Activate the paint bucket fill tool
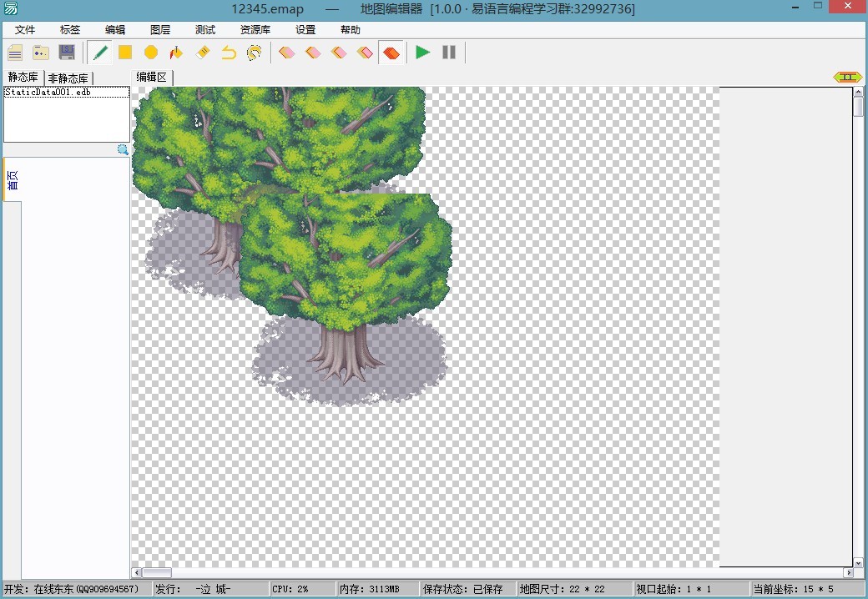Screen dimensions: 868x599 (177, 53)
